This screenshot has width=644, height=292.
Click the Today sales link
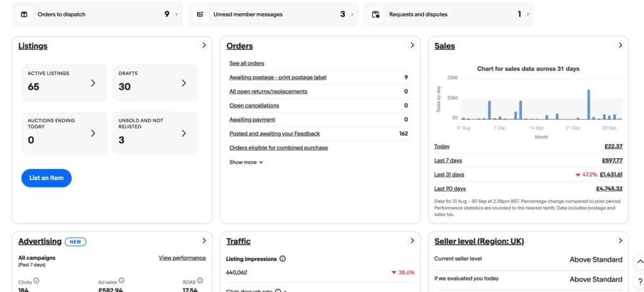coord(442,146)
